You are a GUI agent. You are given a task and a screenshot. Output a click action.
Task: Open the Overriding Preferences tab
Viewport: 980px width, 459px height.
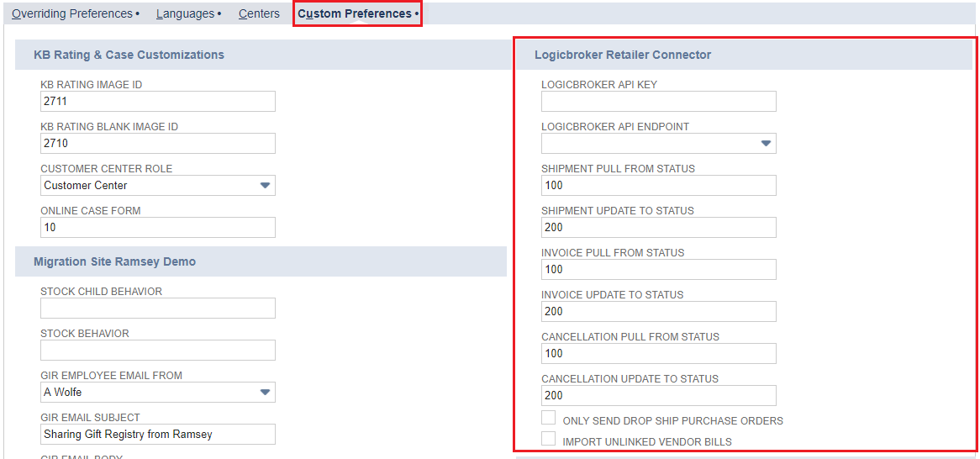(x=72, y=14)
